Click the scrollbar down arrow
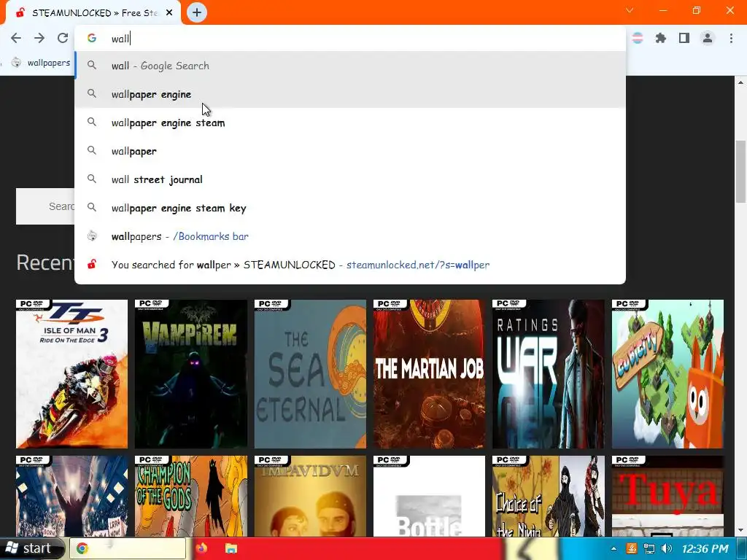 [740, 531]
